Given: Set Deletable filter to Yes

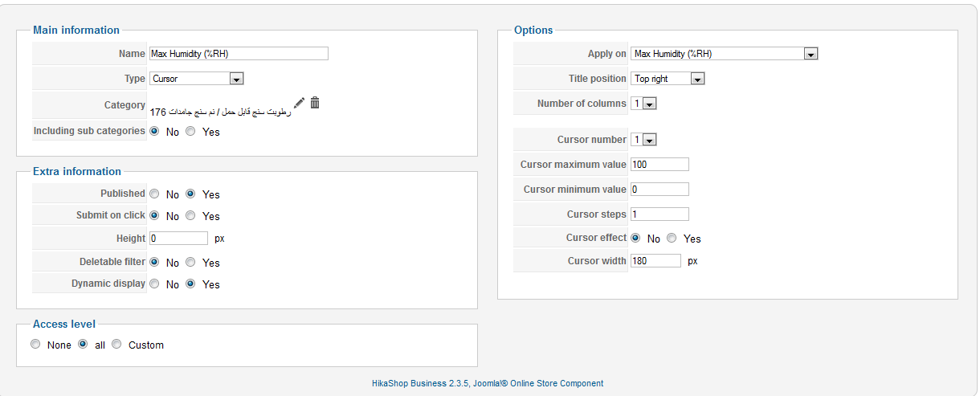Looking at the screenshot, I should click(190, 262).
